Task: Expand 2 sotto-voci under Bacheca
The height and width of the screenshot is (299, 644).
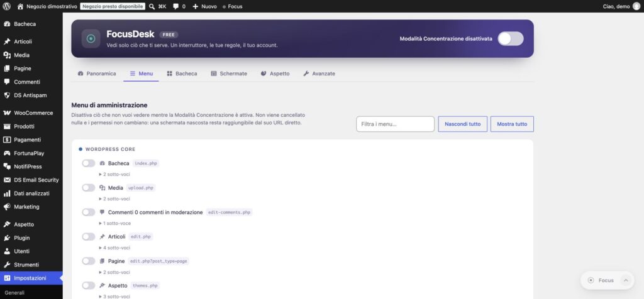Action: (114, 175)
